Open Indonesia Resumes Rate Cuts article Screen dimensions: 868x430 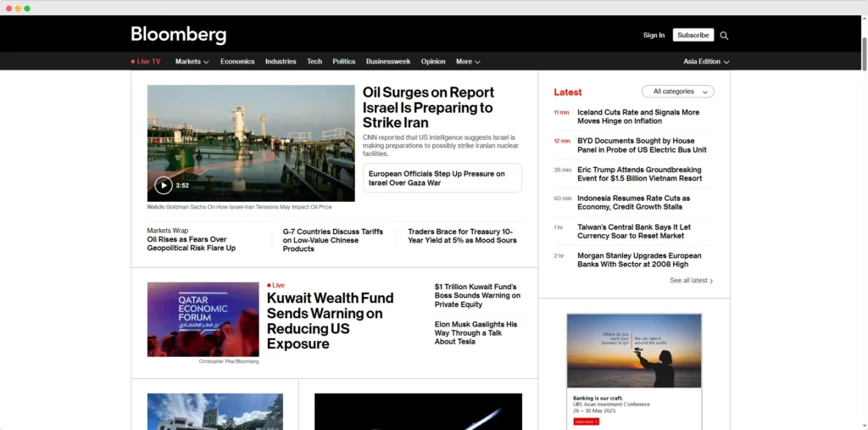[633, 202]
